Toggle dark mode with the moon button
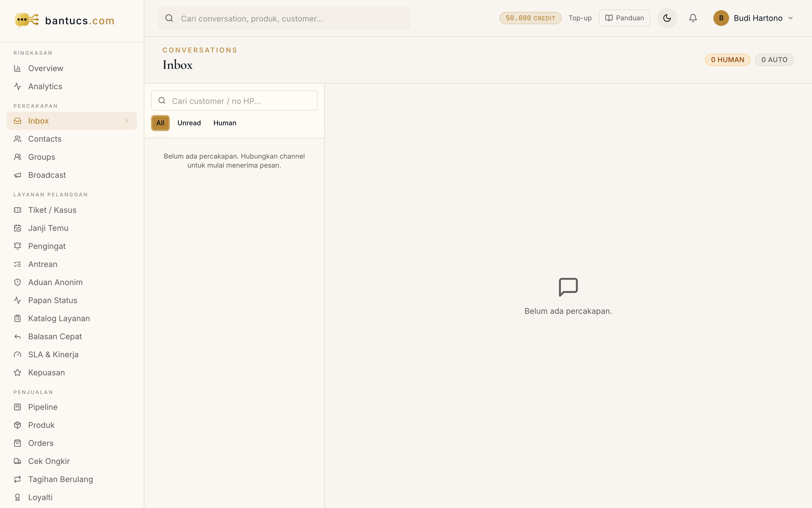The height and width of the screenshot is (508, 812). [x=667, y=18]
